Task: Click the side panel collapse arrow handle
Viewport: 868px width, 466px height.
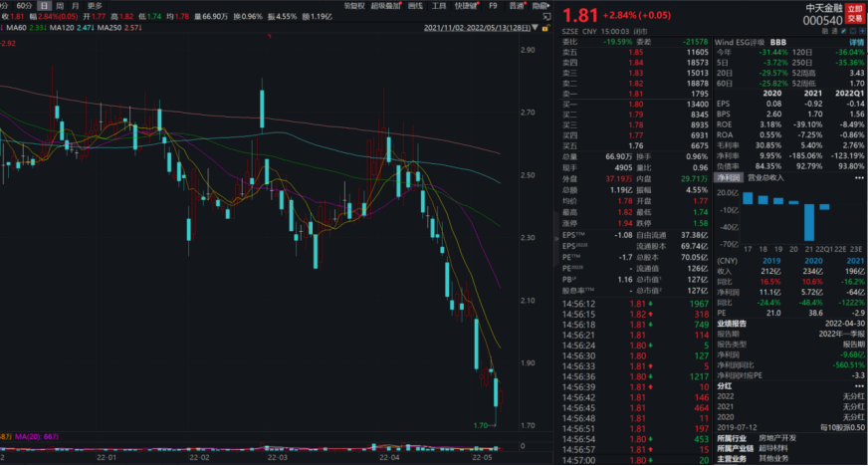Action: point(556,239)
